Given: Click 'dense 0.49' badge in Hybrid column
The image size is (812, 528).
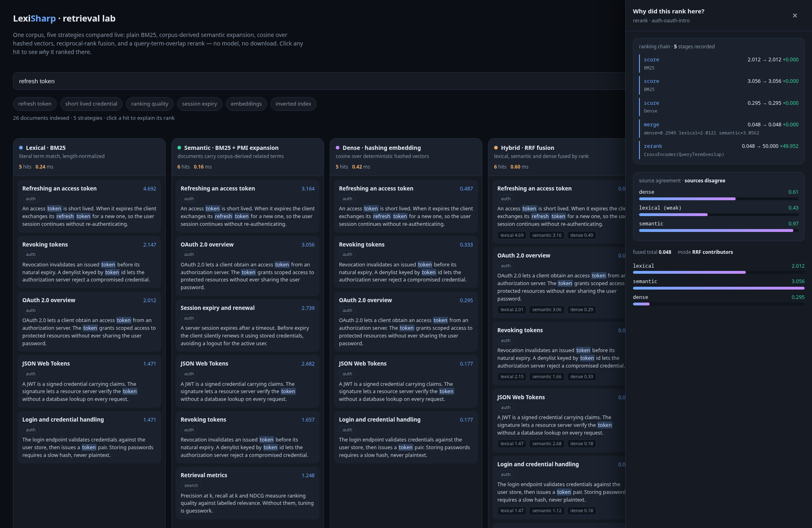Looking at the screenshot, I should pyautogui.click(x=581, y=235).
